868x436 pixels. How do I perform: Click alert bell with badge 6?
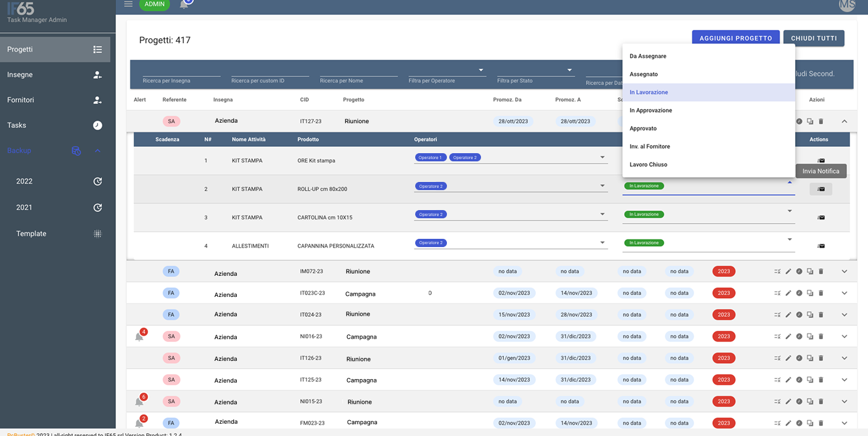click(x=140, y=401)
